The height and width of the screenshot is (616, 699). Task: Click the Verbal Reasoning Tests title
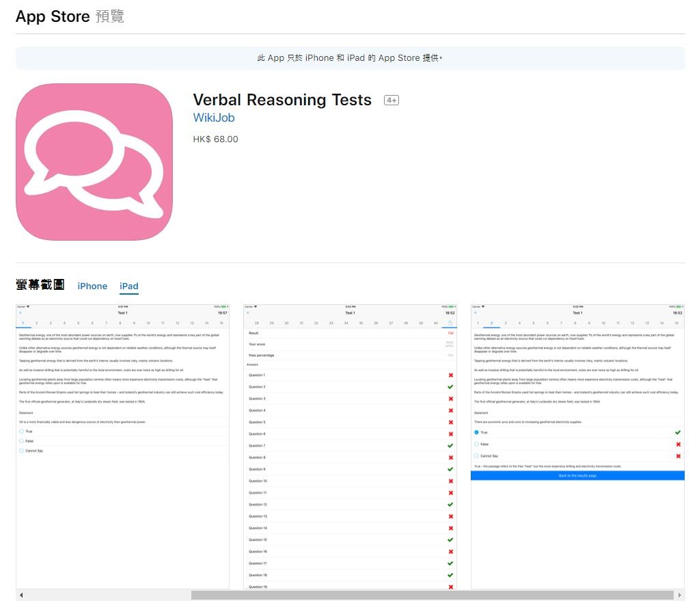pyautogui.click(x=282, y=100)
